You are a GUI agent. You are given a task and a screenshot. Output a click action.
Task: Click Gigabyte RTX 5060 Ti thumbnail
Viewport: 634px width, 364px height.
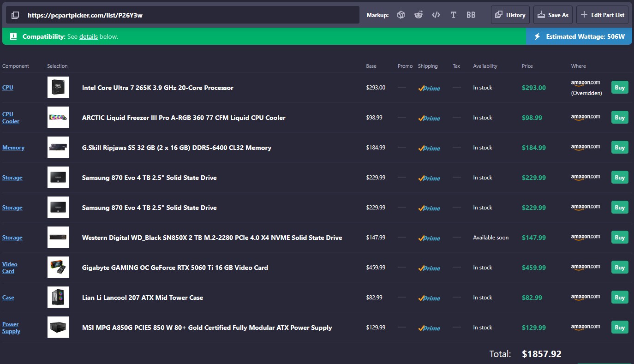pyautogui.click(x=58, y=267)
